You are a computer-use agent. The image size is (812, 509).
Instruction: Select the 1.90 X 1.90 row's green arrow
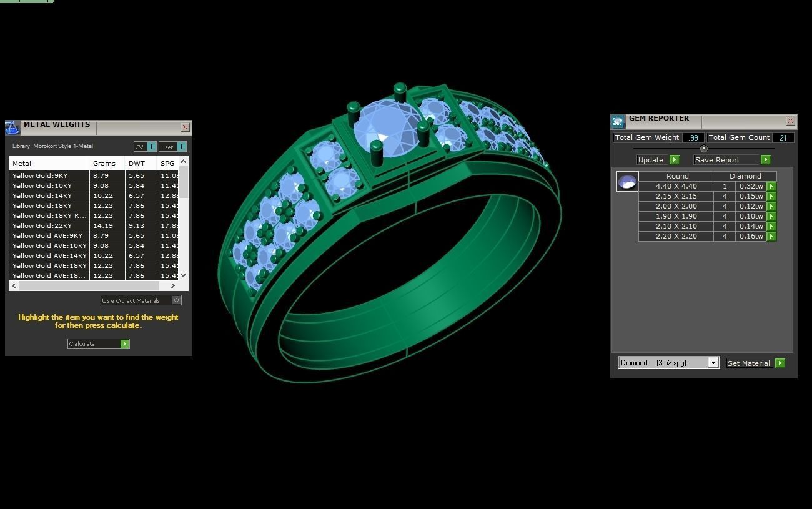coord(771,216)
